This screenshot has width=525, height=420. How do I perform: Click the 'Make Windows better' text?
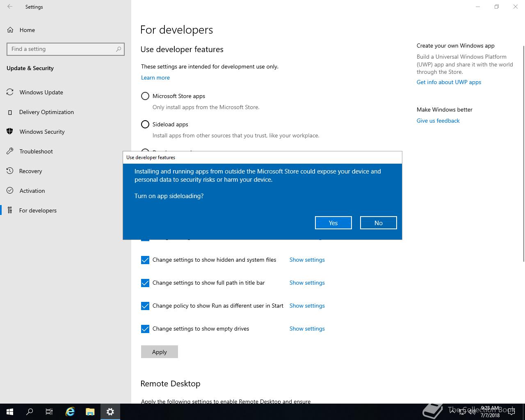point(444,110)
